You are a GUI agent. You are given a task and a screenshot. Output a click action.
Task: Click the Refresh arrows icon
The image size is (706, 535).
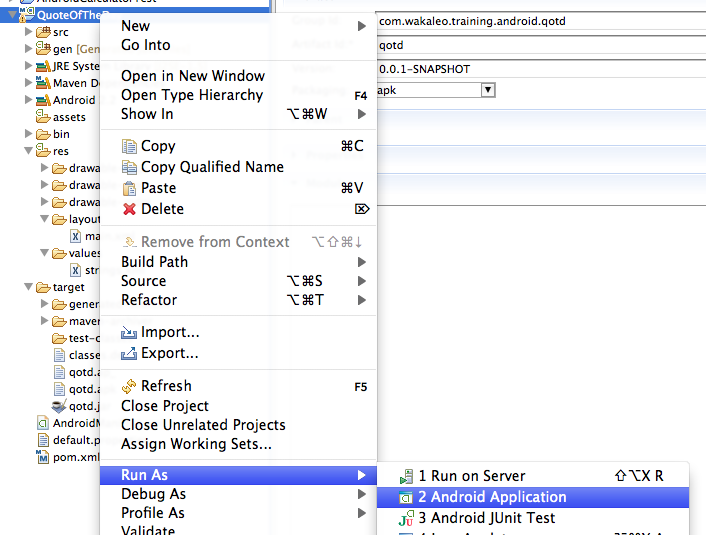[129, 386]
